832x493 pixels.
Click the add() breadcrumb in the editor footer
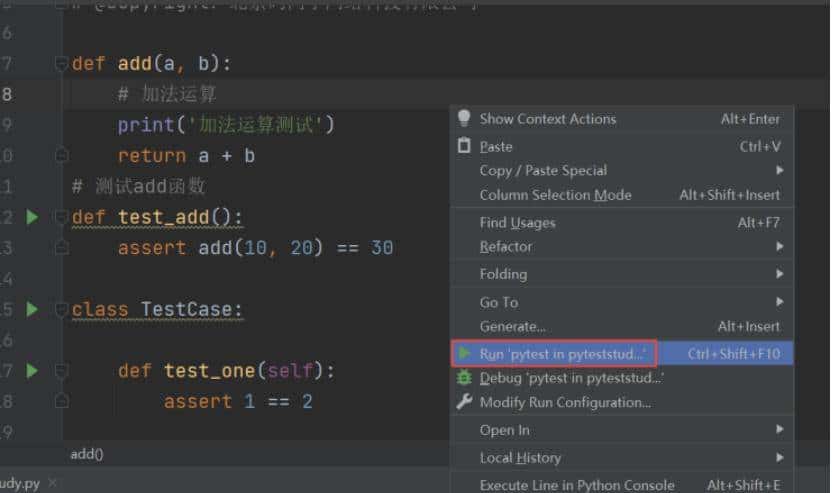coord(86,454)
